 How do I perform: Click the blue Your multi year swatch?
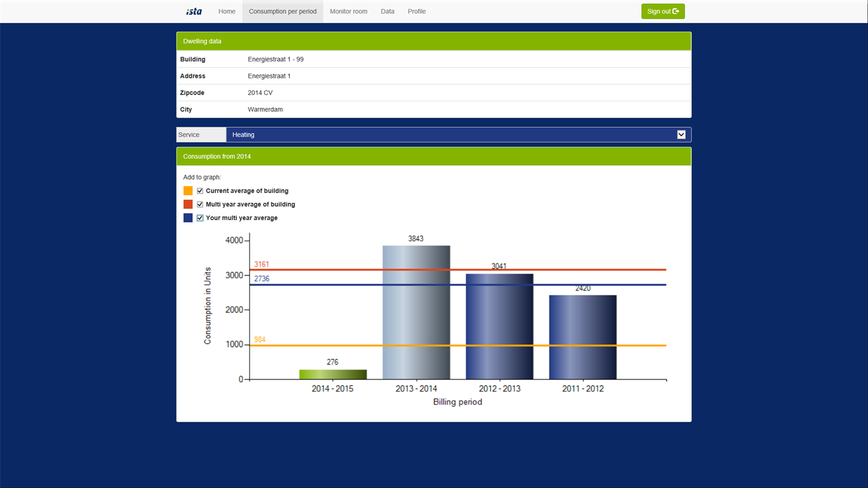(x=188, y=218)
